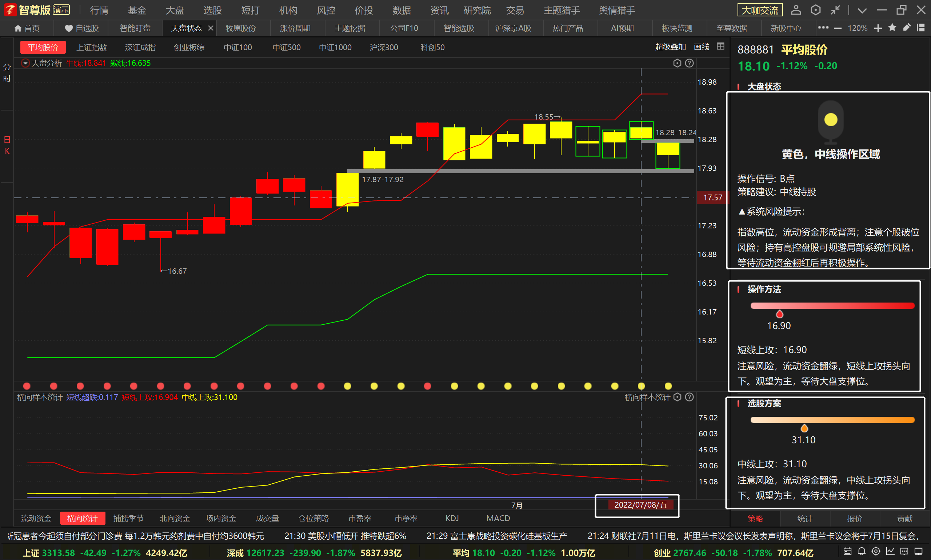Click the red 短线上攻 gradient bar
This screenshot has height=560, width=931.
pyautogui.click(x=832, y=305)
